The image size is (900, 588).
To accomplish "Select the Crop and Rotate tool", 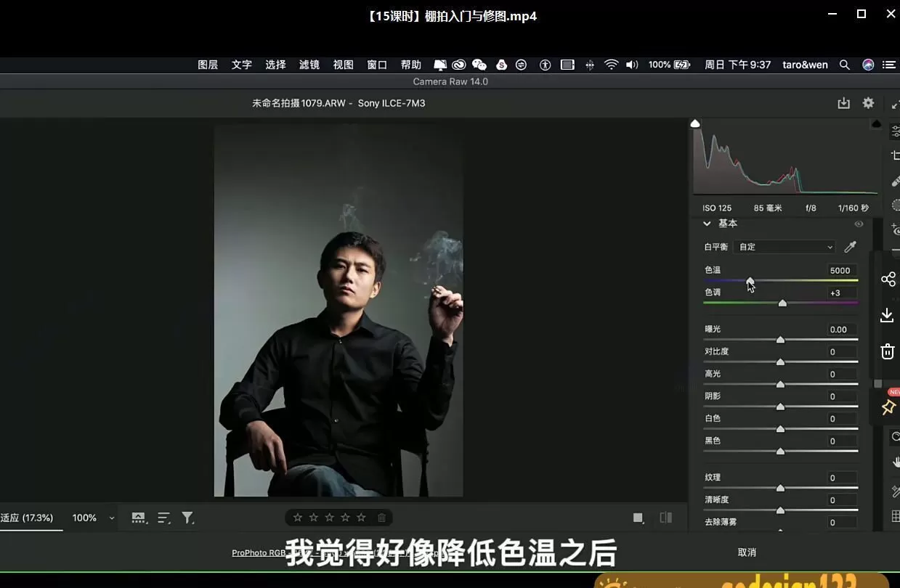I will [x=894, y=154].
